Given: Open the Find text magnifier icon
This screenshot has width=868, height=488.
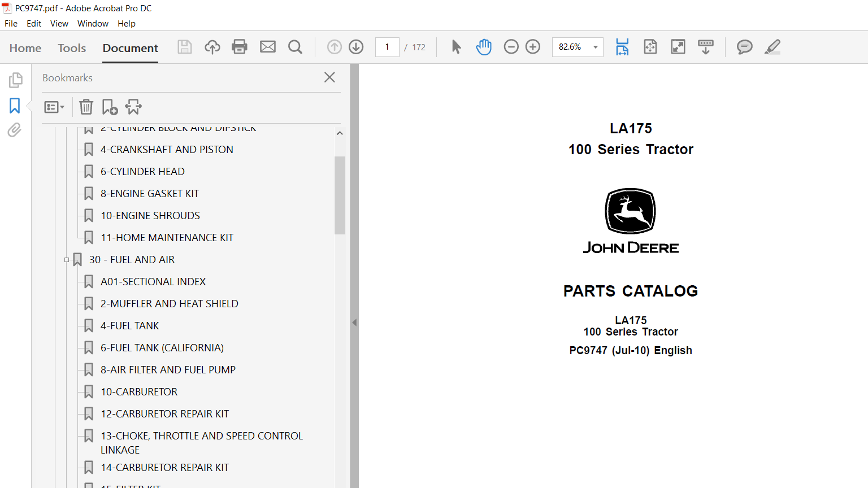Looking at the screenshot, I should click(x=295, y=47).
